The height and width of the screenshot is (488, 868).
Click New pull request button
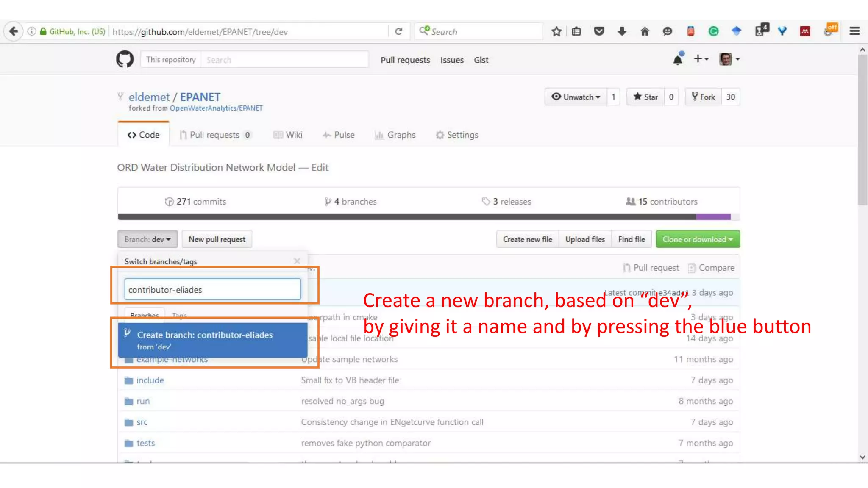point(217,239)
